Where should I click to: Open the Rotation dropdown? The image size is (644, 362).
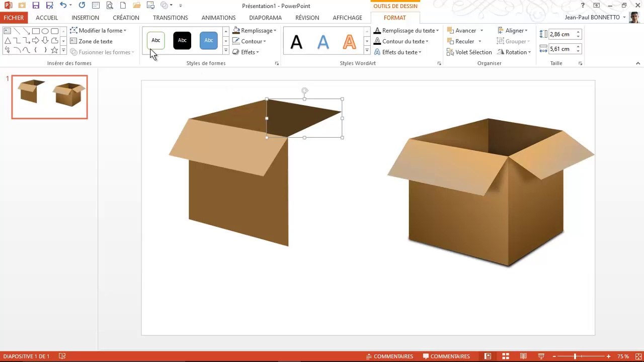[514, 52]
